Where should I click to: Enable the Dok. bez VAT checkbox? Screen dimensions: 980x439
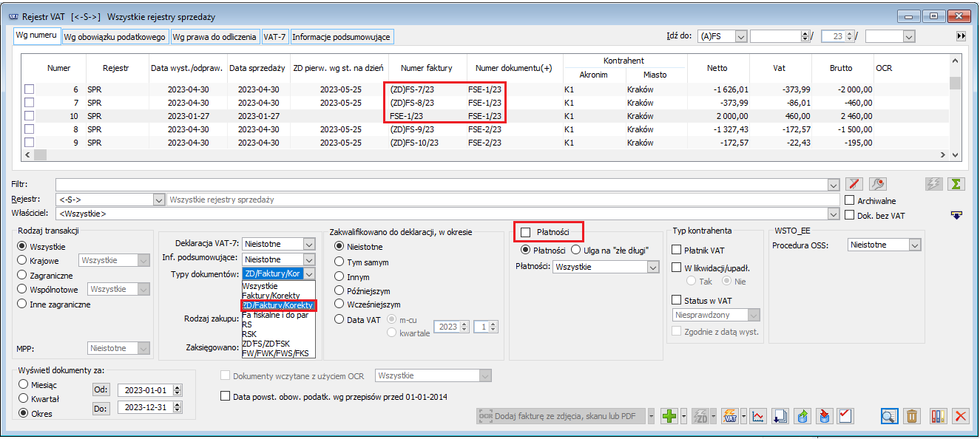pyautogui.click(x=851, y=215)
